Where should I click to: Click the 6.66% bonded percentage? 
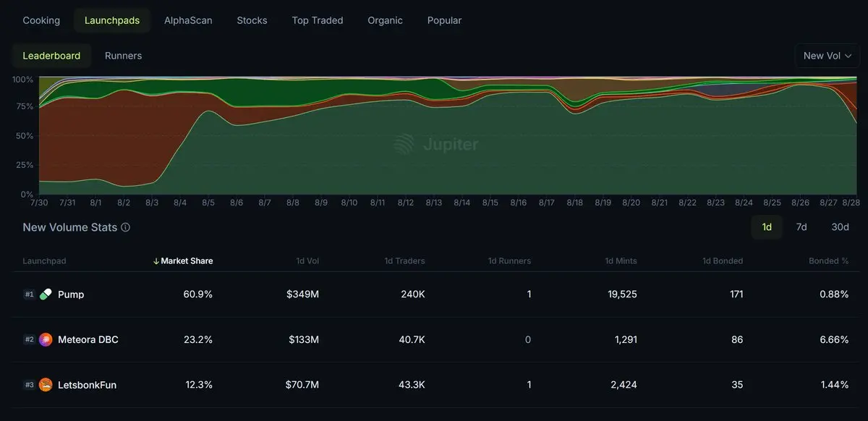coord(834,339)
